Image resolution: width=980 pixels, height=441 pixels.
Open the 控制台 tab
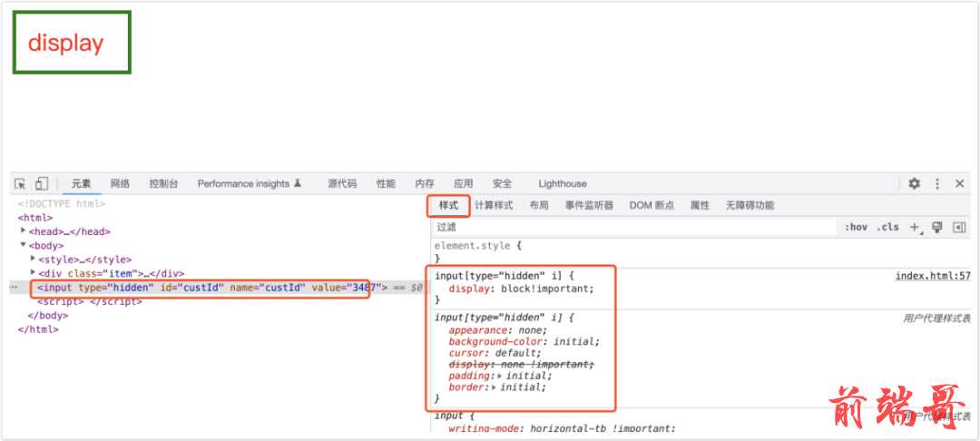(x=163, y=183)
